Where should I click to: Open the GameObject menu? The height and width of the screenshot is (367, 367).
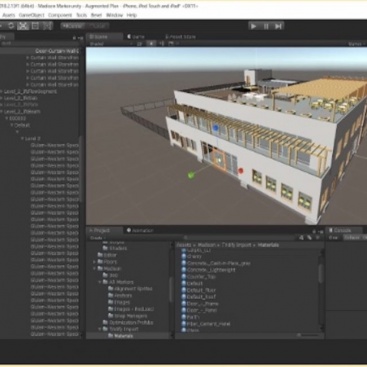coord(31,15)
